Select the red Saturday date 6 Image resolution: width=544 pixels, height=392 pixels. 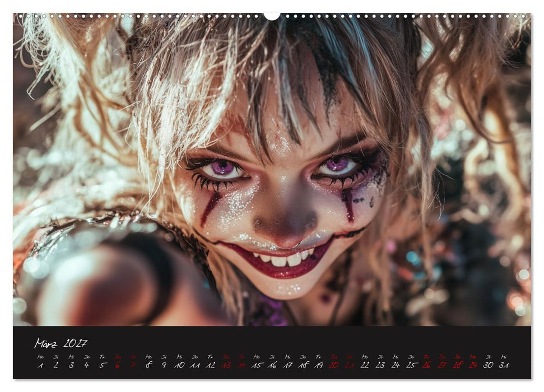[x=118, y=365]
